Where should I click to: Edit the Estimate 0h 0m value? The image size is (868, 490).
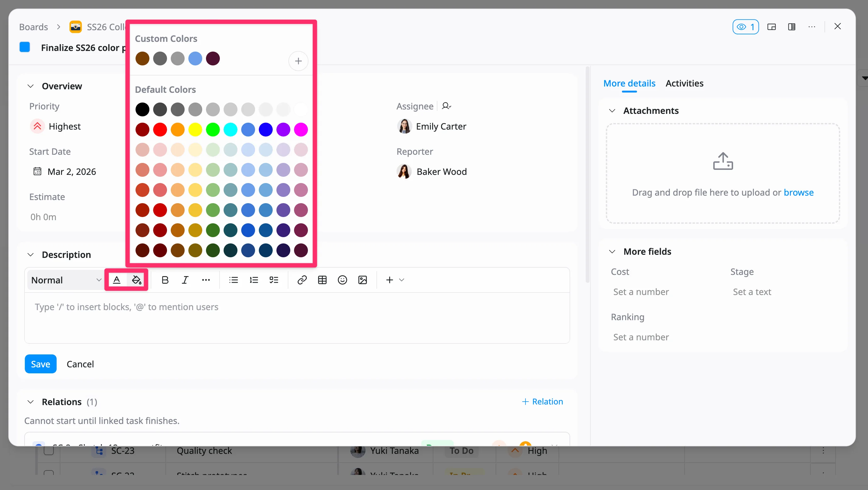coord(43,217)
